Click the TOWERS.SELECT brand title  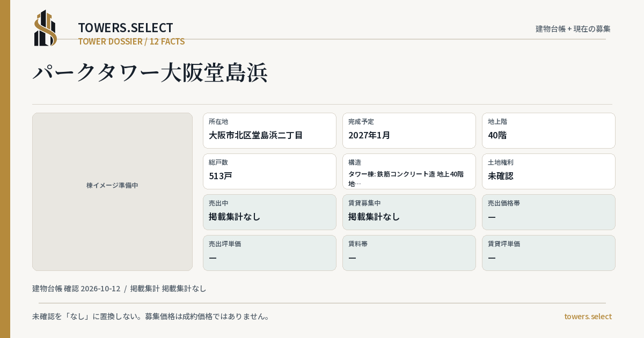[126, 28]
